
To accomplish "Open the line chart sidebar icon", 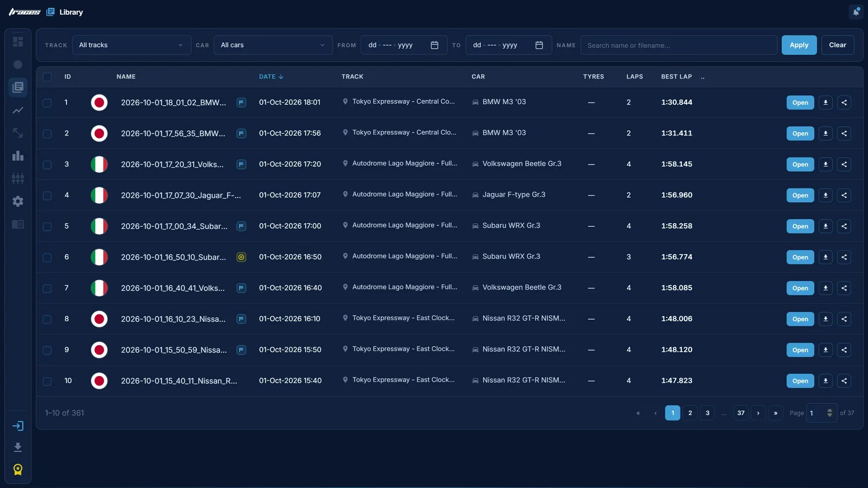I will pyautogui.click(x=18, y=110).
